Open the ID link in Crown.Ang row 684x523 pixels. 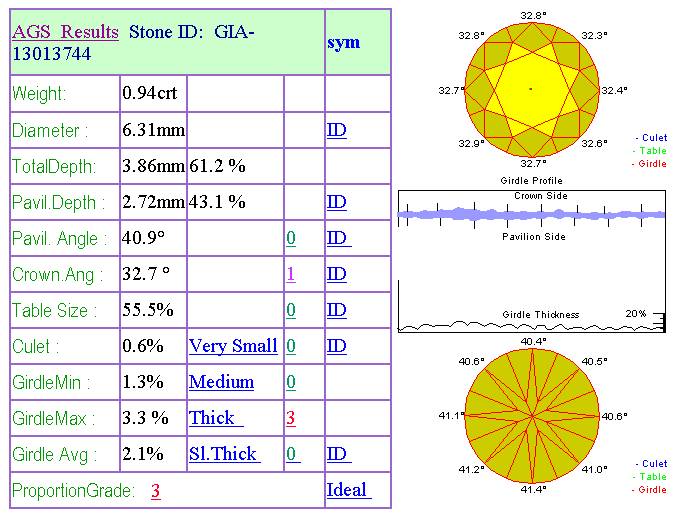(x=337, y=274)
